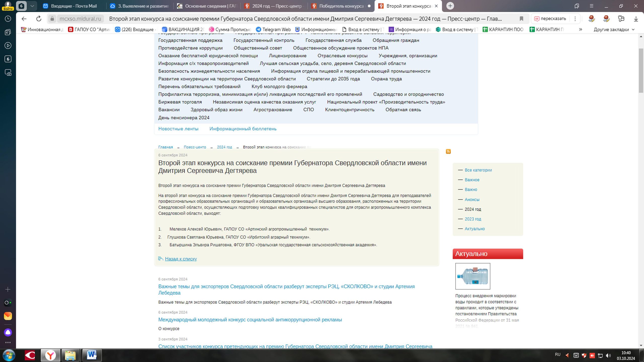Open browser downloads arrow icon
This screenshot has width=644, height=362.
[636, 19]
